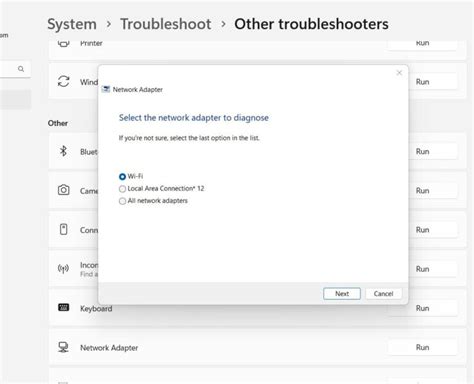The image size is (474, 384).
Task: Click Next in Network Adapter dialog
Action: coord(342,294)
